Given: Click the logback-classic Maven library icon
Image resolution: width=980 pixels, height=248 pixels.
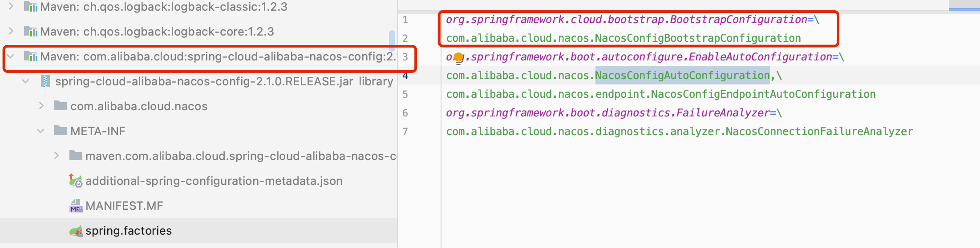Looking at the screenshot, I should coord(30,7).
